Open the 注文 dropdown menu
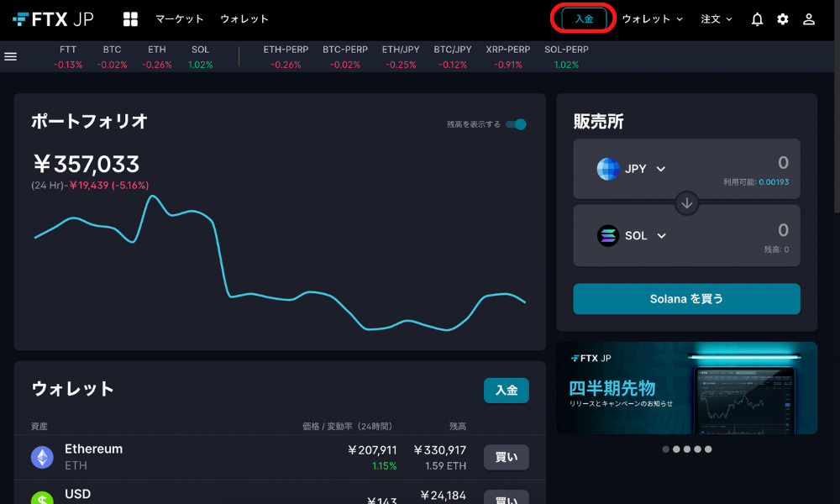This screenshot has width=840, height=504. pos(717,19)
